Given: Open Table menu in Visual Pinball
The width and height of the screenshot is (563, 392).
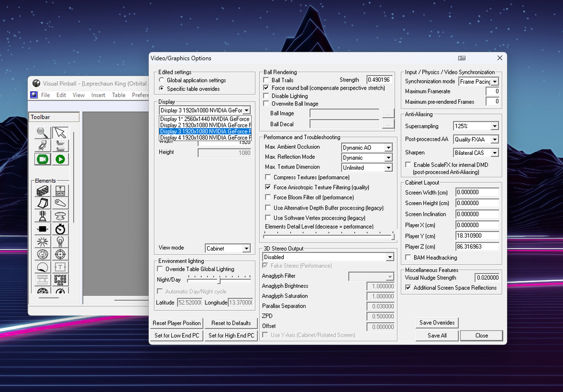Looking at the screenshot, I should (x=118, y=95).
